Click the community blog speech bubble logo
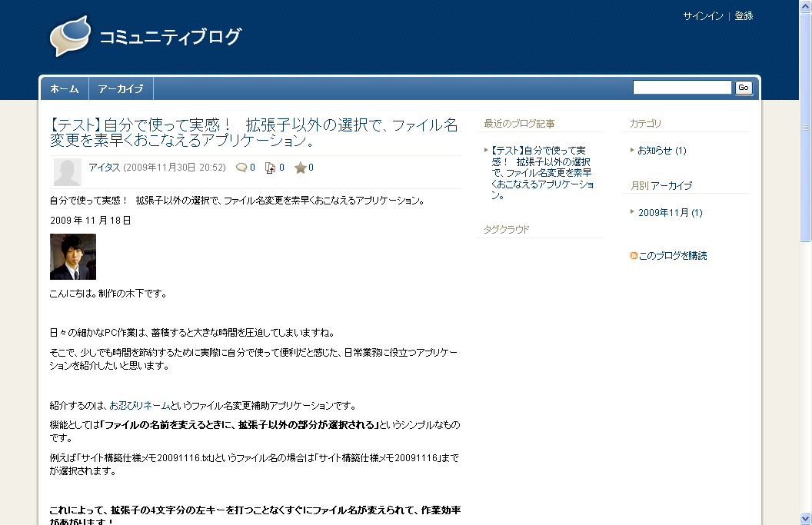The height and width of the screenshot is (525, 812). point(70,36)
